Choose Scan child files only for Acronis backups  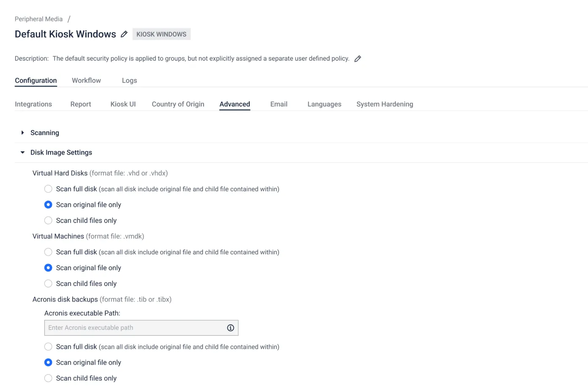click(x=49, y=378)
